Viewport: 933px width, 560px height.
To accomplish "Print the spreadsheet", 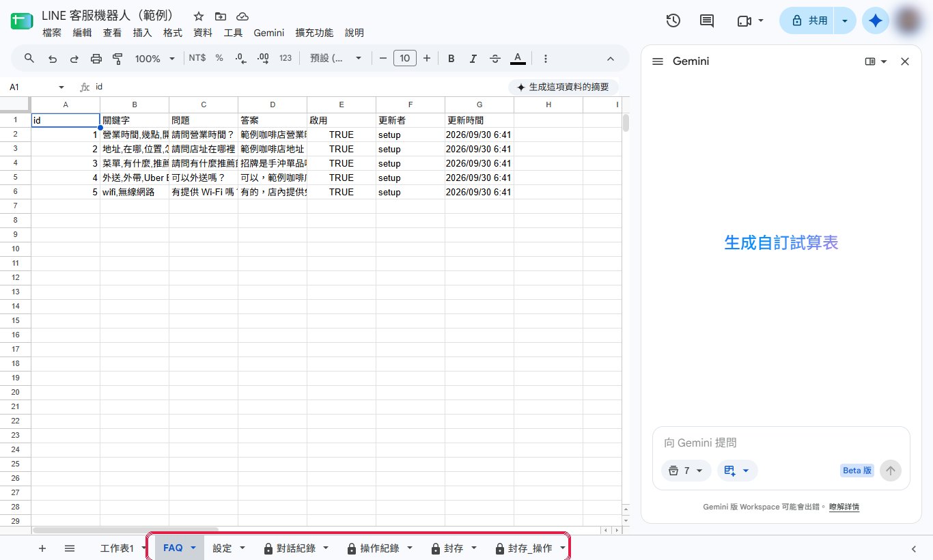I will coord(96,59).
